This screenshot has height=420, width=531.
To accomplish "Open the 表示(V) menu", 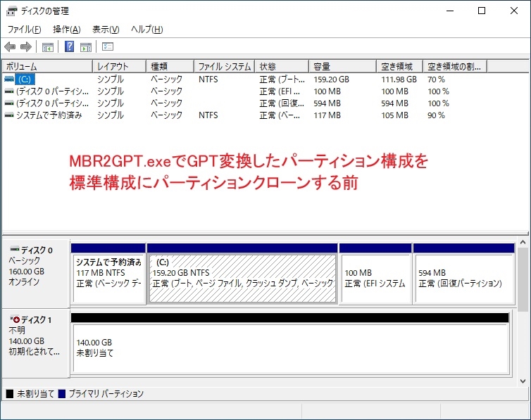I will 106,30.
